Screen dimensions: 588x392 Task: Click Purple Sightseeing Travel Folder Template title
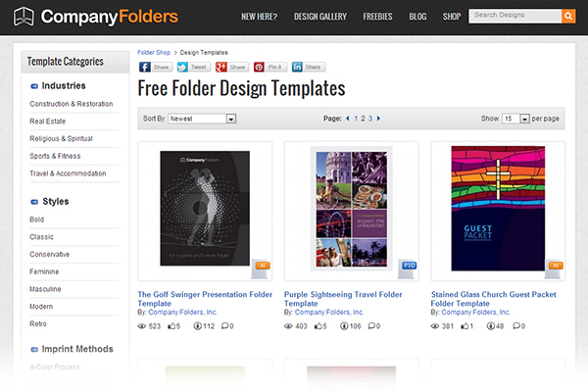343,299
